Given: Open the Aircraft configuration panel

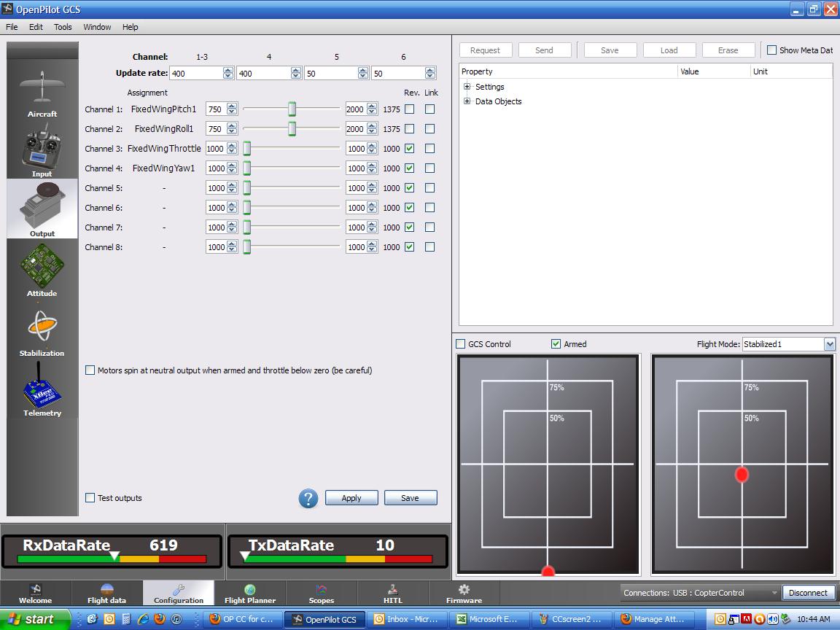Looking at the screenshot, I should pos(42,93).
